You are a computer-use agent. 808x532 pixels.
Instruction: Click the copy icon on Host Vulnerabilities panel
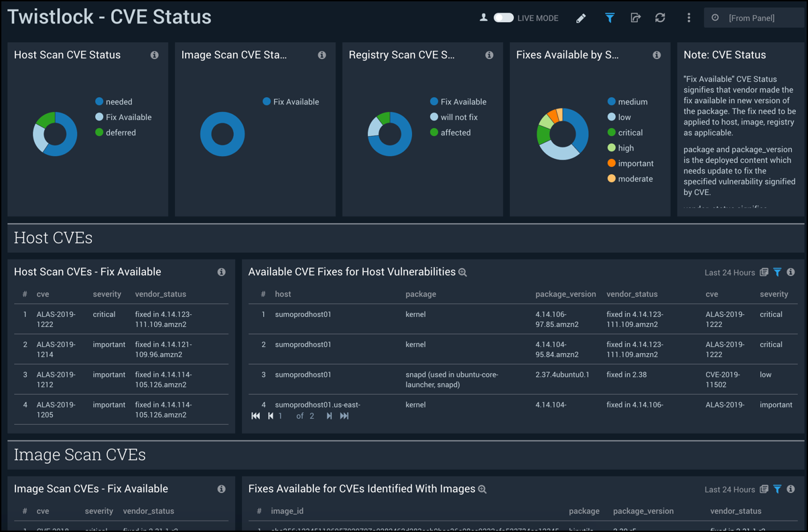(764, 272)
